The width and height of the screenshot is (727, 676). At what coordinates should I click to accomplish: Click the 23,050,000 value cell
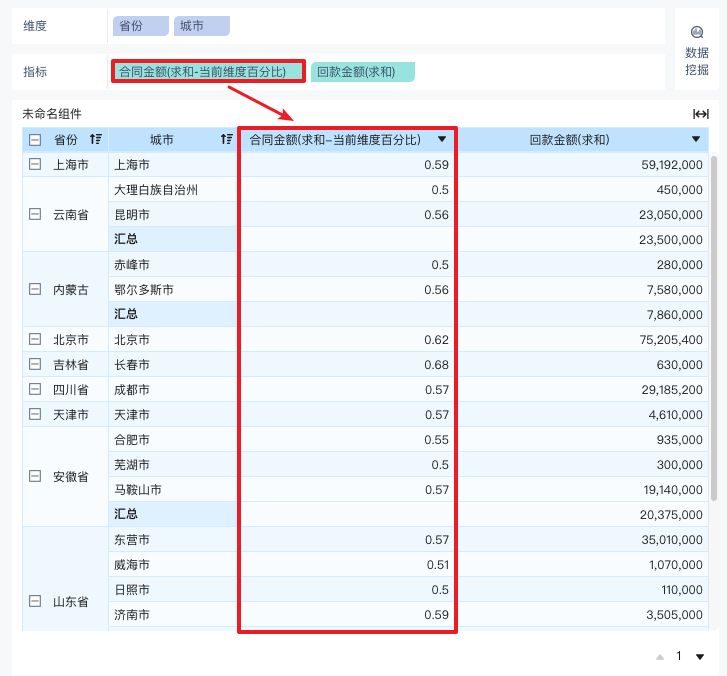coord(583,214)
